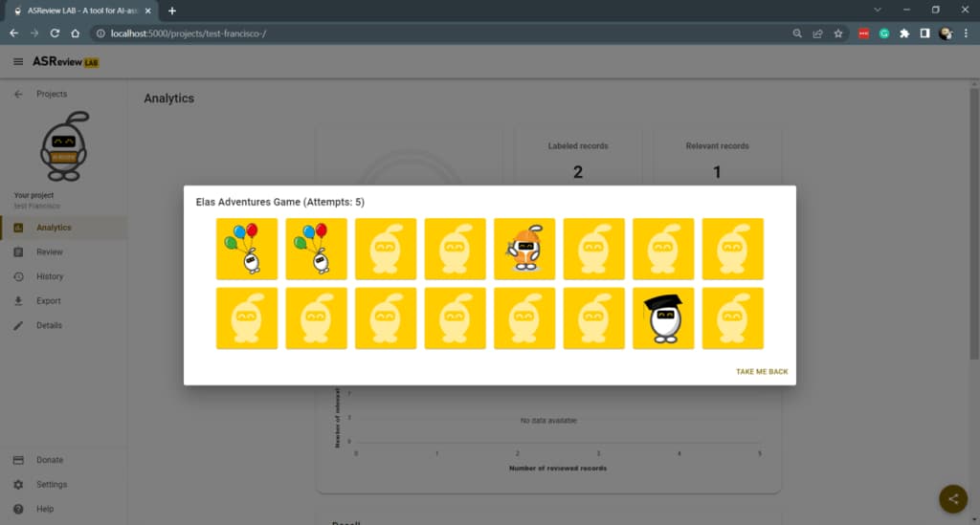Open browser extensions puzzle icon

[x=904, y=33]
